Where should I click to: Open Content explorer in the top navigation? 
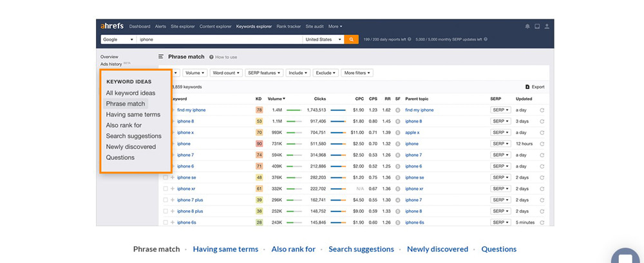pyautogui.click(x=216, y=26)
